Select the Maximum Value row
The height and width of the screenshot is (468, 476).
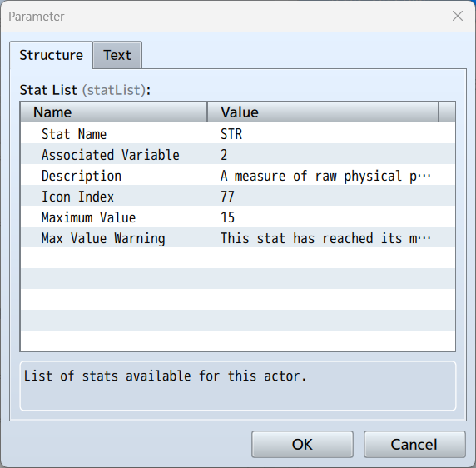pos(238,217)
